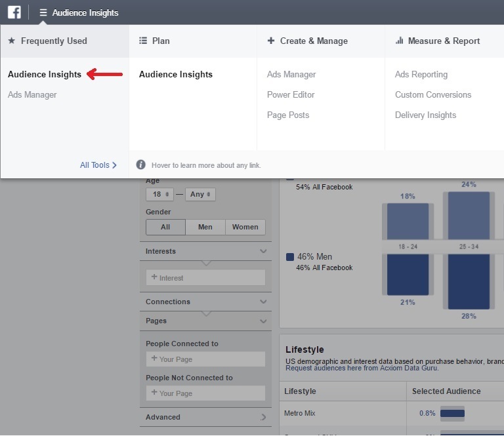This screenshot has width=504, height=436.
Task: Click the Create & Manage heading
Action: [314, 41]
